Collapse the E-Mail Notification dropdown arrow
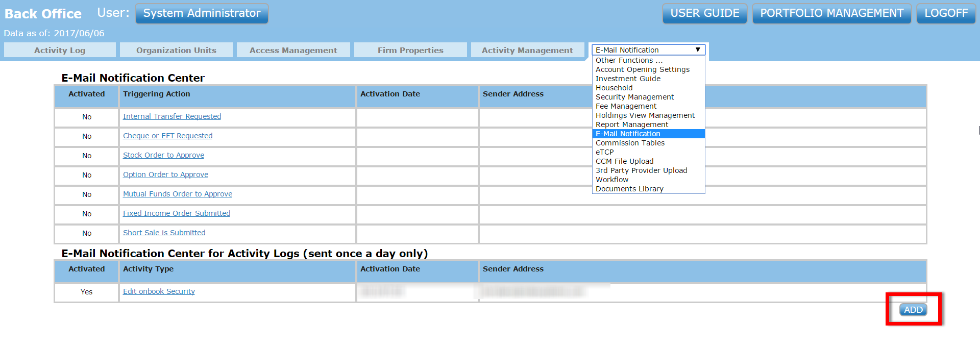The image size is (980, 349). [x=698, y=50]
